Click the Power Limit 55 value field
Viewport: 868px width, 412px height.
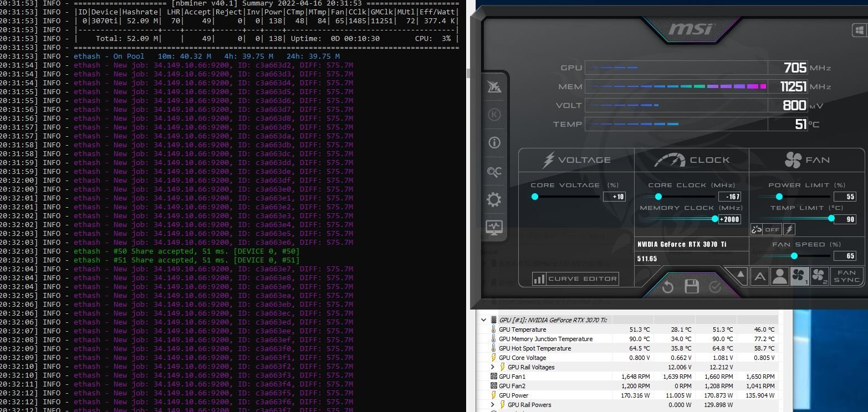coord(845,197)
